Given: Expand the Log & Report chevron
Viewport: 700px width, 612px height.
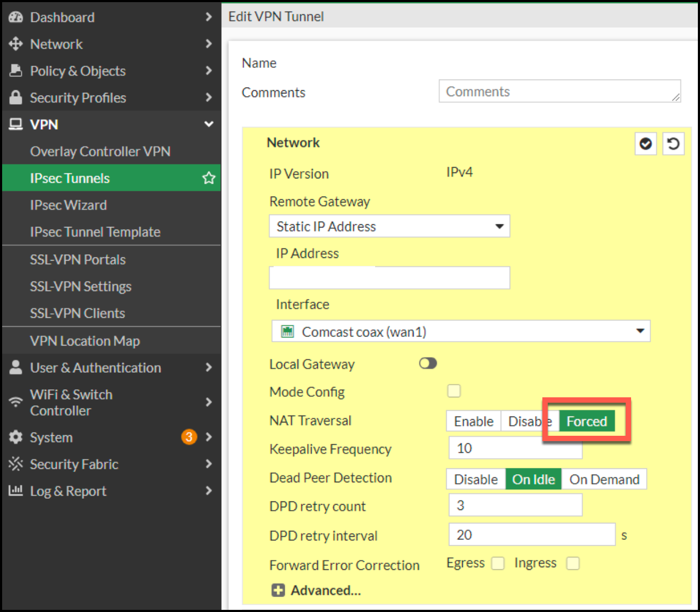Looking at the screenshot, I should tap(208, 490).
